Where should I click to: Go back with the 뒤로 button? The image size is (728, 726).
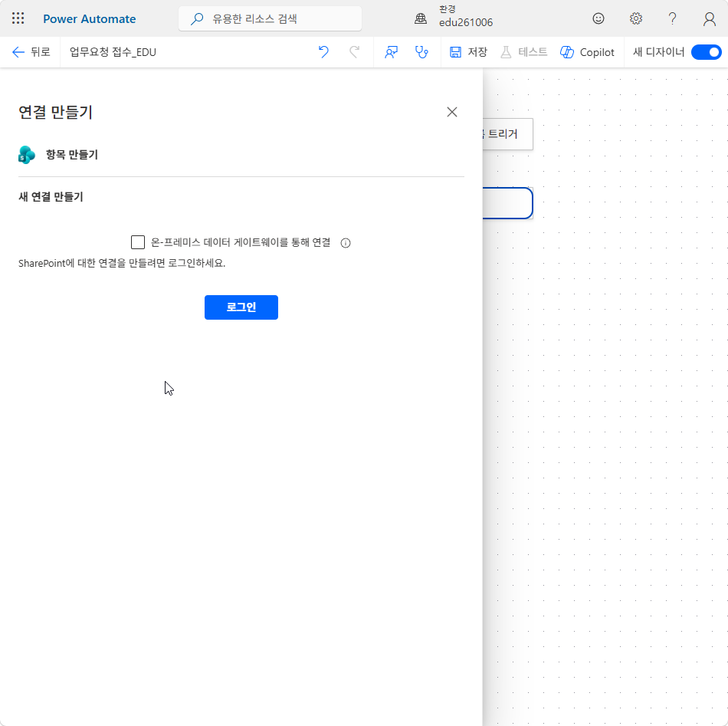31,52
